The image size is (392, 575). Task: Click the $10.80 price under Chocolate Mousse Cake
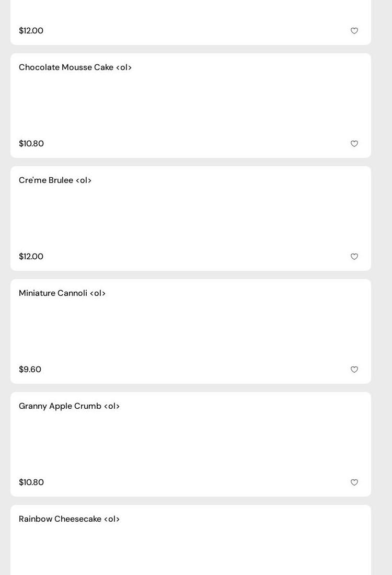pos(31,144)
